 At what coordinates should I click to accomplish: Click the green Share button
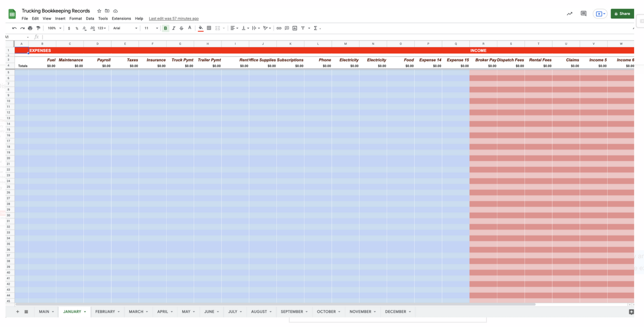pyautogui.click(x=622, y=13)
